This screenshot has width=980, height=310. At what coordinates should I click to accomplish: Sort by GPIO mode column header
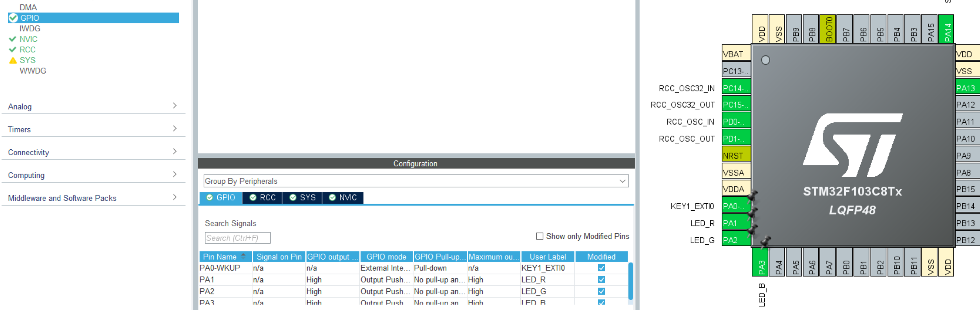pos(386,257)
